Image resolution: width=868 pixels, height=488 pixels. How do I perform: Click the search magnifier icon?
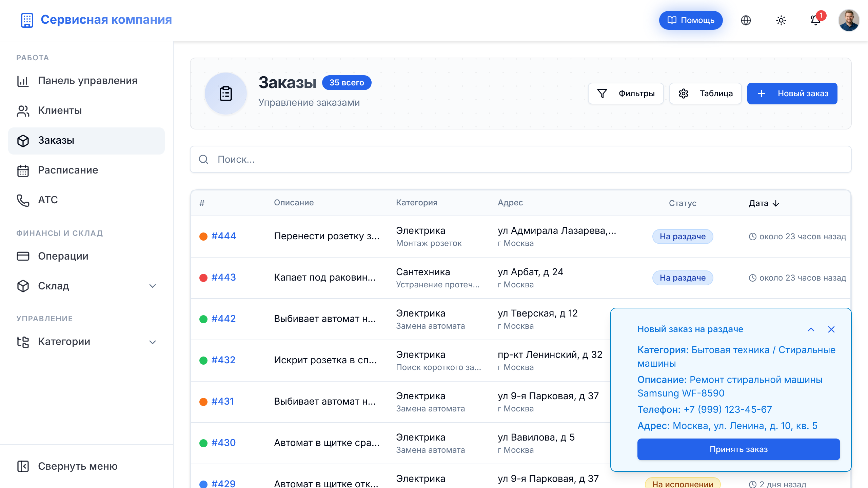click(203, 159)
